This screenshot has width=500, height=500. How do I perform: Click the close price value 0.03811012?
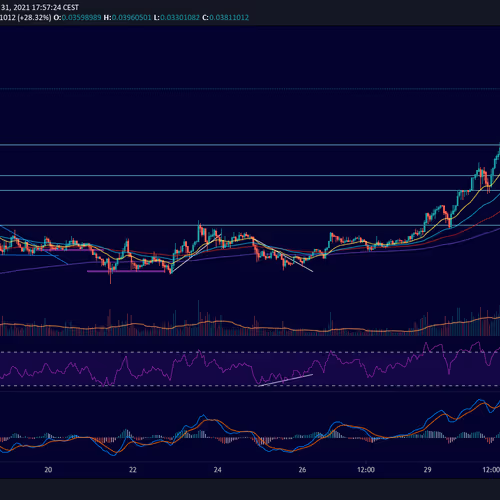(229, 17)
